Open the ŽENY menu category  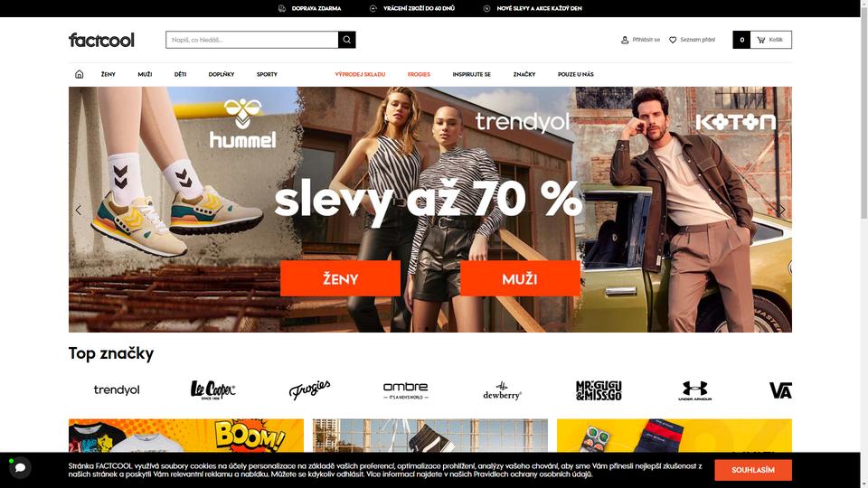pyautogui.click(x=108, y=74)
